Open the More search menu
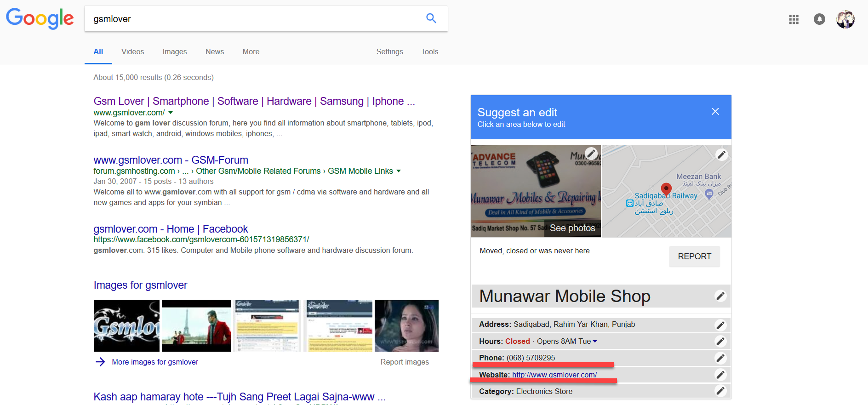Image resolution: width=868 pixels, height=405 pixels. [x=251, y=52]
